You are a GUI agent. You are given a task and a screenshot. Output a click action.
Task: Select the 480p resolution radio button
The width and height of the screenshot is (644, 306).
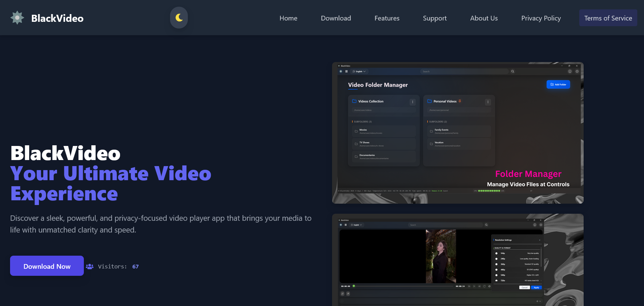(496, 269)
